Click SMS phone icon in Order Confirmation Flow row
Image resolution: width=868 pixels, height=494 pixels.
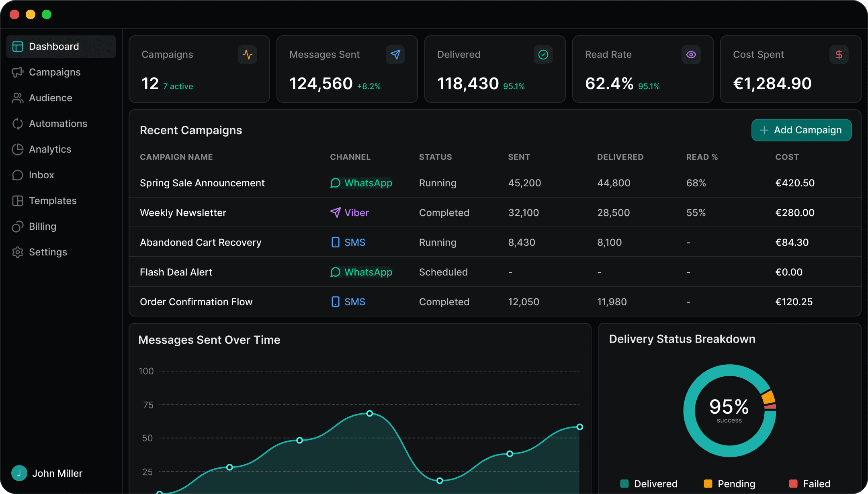[335, 302]
